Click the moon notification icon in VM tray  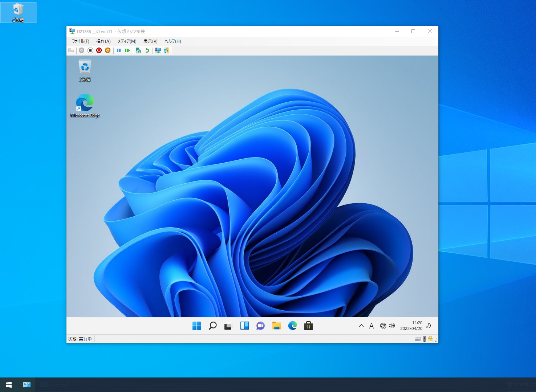[x=429, y=326]
